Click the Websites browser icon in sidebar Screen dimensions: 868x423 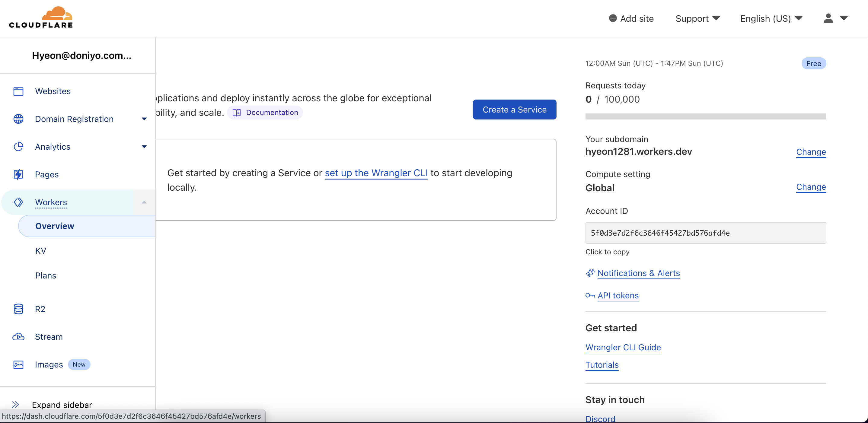[x=18, y=91]
